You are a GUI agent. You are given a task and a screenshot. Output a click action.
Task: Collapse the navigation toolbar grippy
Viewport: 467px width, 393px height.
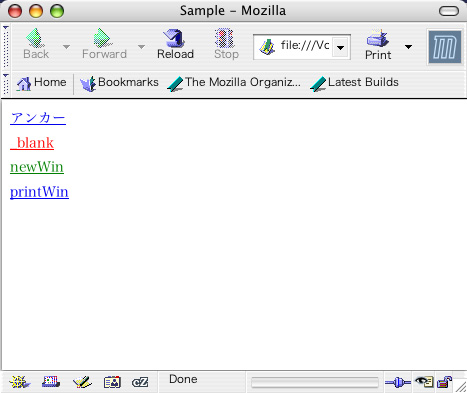tap(6, 46)
